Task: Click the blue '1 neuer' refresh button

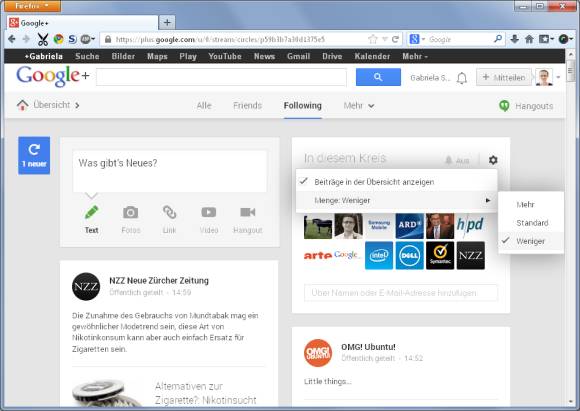Action: [34, 155]
